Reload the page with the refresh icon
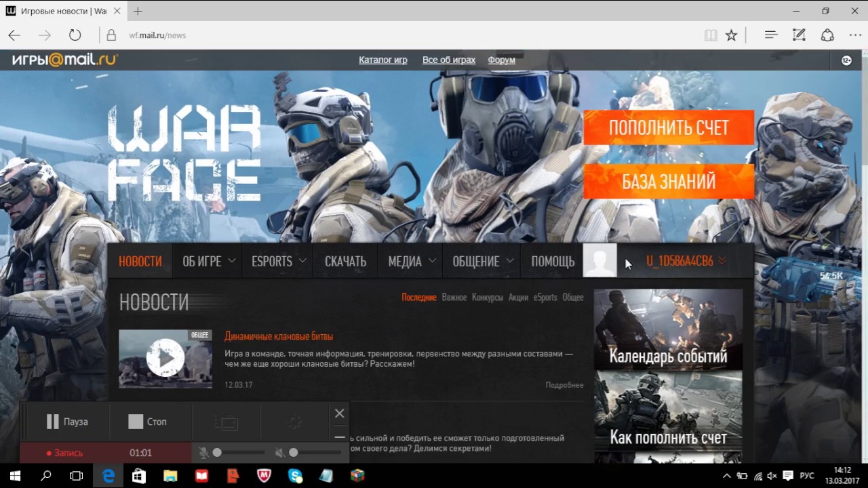The width and height of the screenshot is (868, 488). tap(75, 35)
